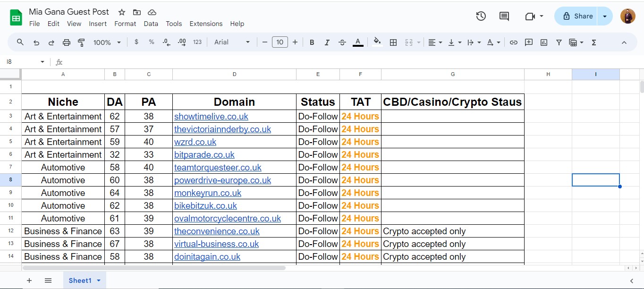This screenshot has width=644, height=289.
Task: Click the functions sigma icon
Action: coord(594,42)
